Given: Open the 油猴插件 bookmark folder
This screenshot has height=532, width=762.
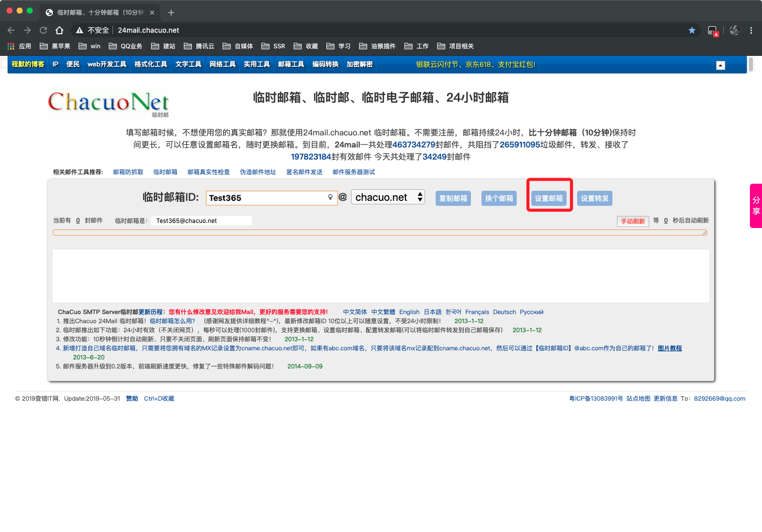Looking at the screenshot, I should 377,46.
